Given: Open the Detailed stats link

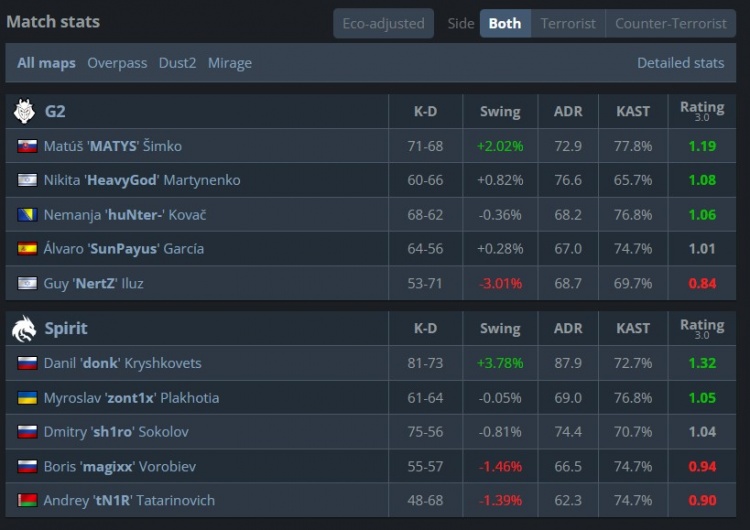Looking at the screenshot, I should click(x=681, y=63).
